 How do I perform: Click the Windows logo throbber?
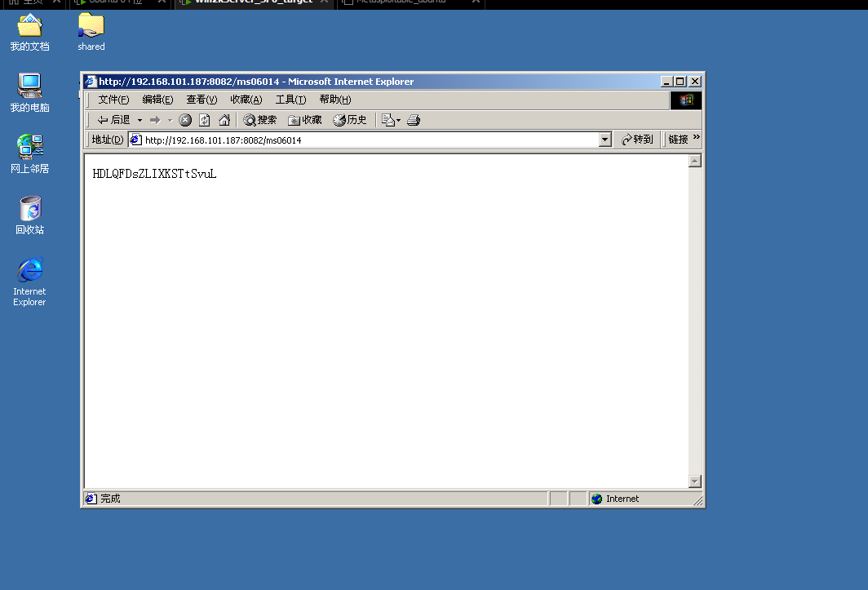686,100
